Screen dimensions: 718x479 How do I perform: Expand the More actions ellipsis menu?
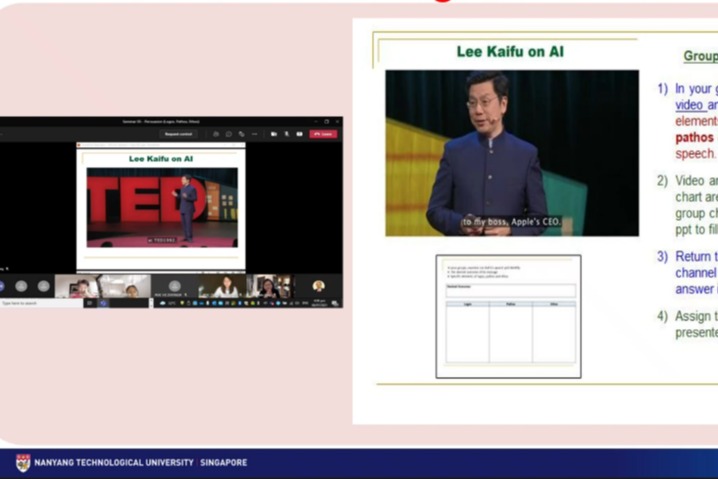click(254, 134)
